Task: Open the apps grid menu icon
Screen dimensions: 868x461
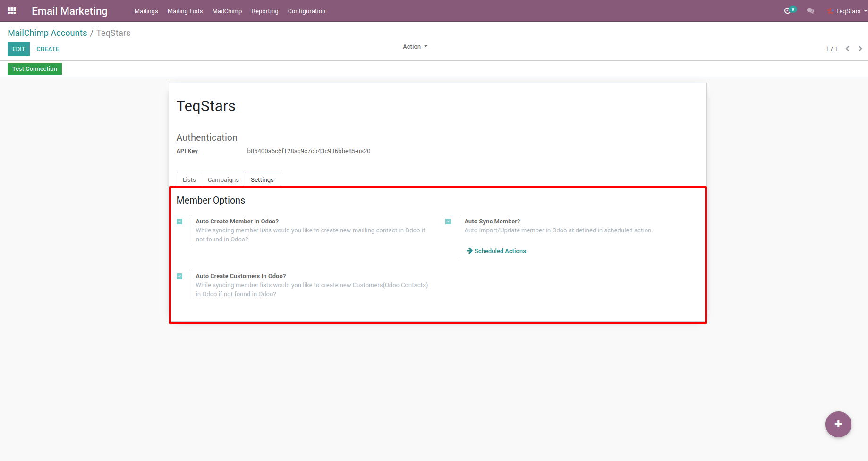Action: [x=12, y=10]
